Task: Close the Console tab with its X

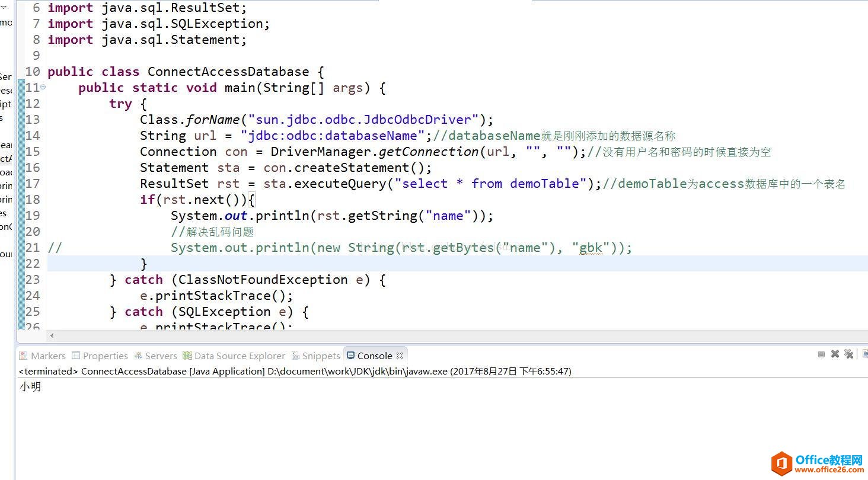Action: (400, 356)
